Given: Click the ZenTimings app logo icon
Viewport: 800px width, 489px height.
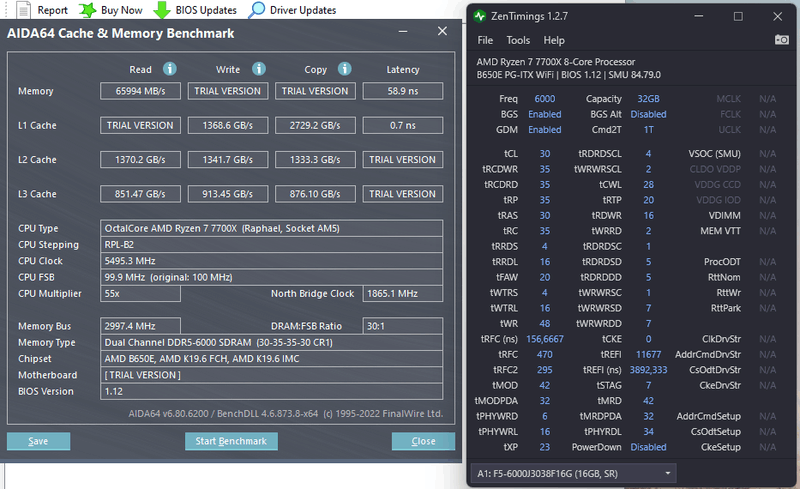Looking at the screenshot, I should coord(479,16).
